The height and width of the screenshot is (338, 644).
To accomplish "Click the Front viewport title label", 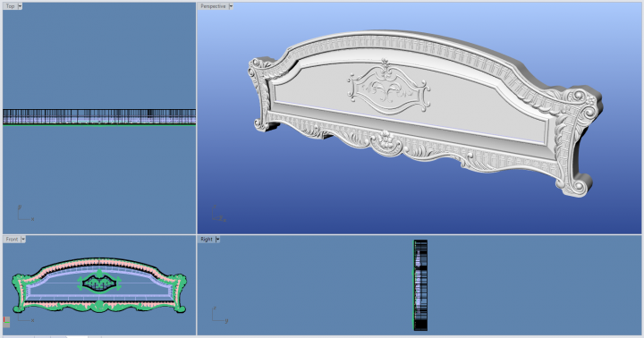I will pos(12,239).
